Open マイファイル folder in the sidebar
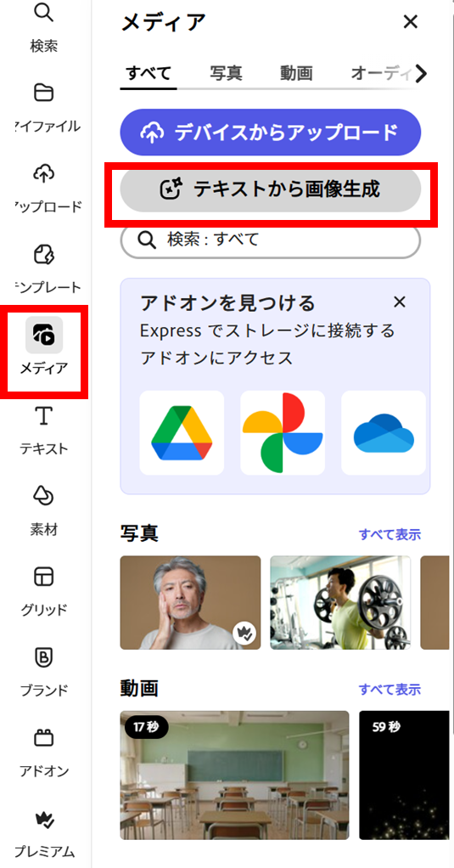The image size is (454, 868). [44, 107]
